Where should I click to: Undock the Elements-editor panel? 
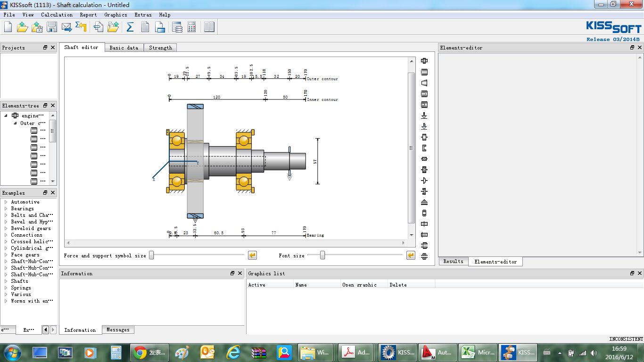click(x=632, y=48)
